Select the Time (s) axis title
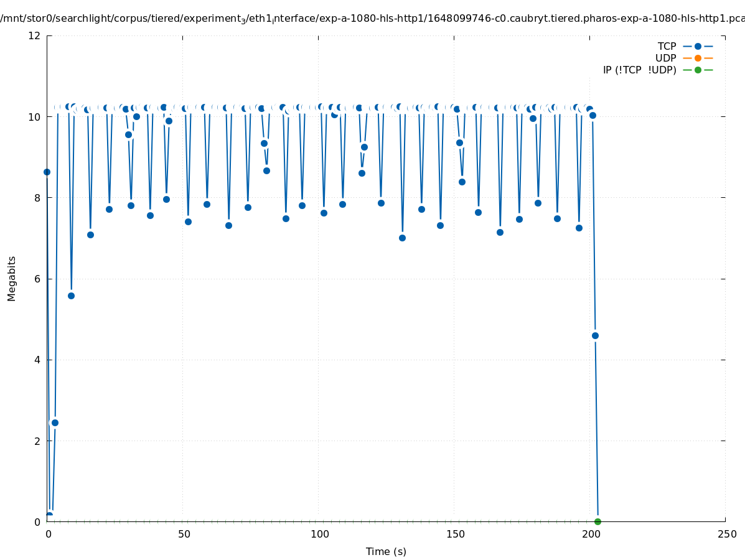Image resolution: width=745 pixels, height=560 pixels. click(x=386, y=551)
